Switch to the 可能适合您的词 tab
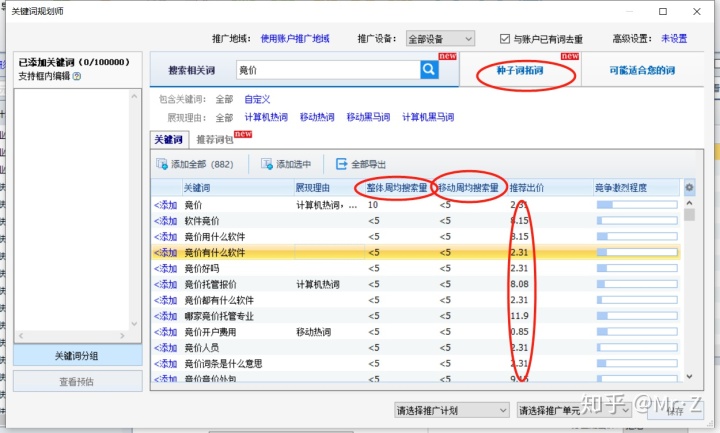 (x=642, y=70)
